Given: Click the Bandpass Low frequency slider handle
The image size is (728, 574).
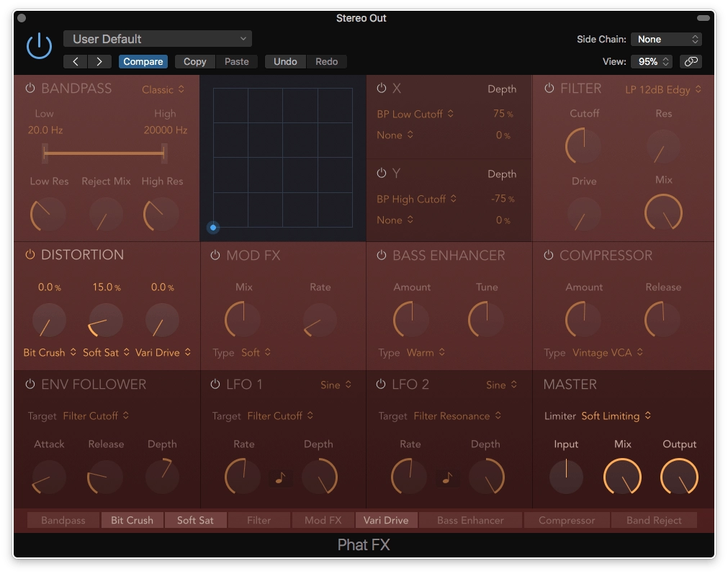Looking at the screenshot, I should click(45, 153).
